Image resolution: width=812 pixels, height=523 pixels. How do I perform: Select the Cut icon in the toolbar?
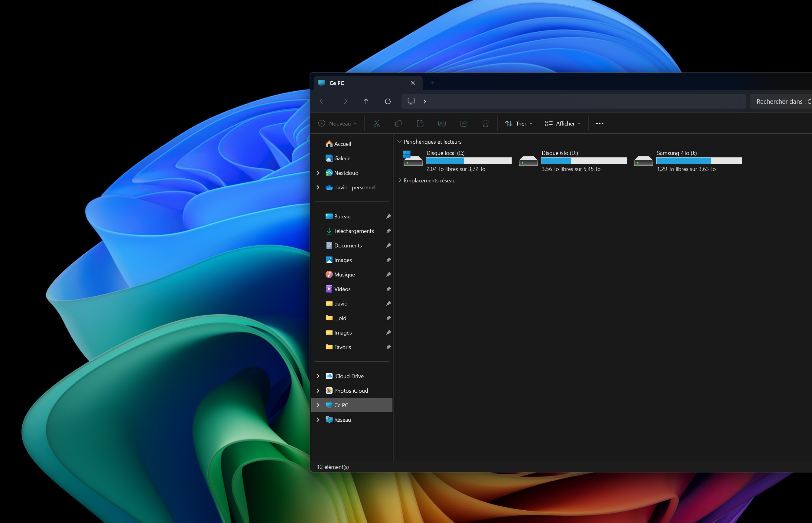point(376,123)
